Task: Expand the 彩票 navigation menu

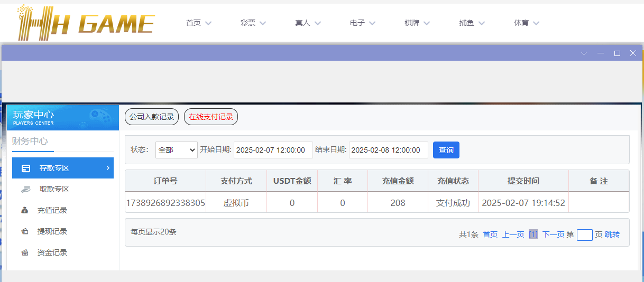Action: pyautogui.click(x=253, y=23)
